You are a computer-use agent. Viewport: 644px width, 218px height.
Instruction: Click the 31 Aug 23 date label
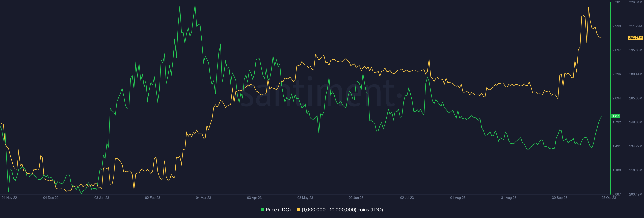coord(508,198)
